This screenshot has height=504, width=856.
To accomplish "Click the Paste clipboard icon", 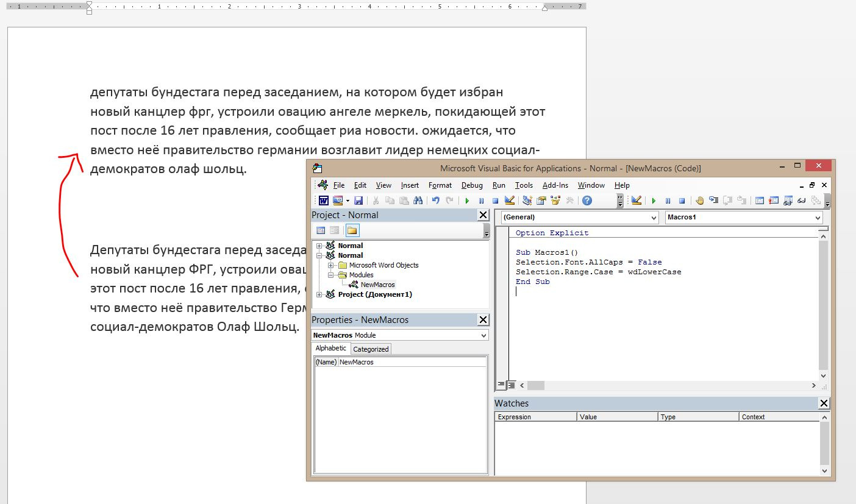I will point(404,201).
